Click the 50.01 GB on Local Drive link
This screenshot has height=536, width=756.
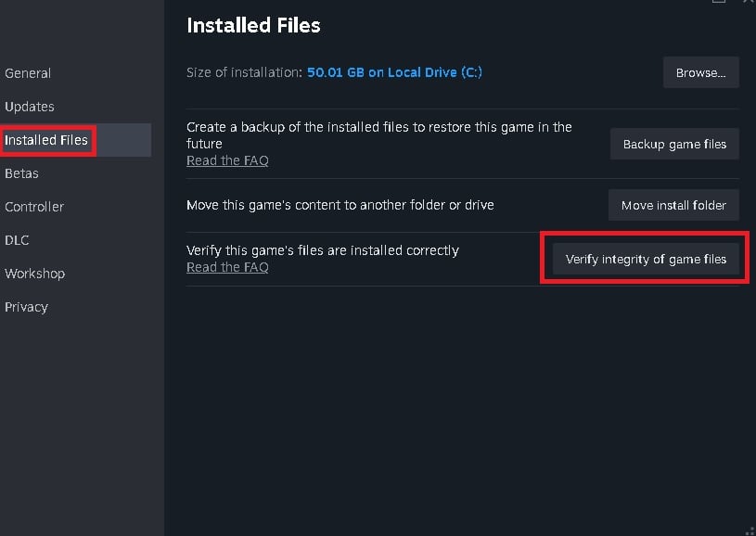click(395, 72)
